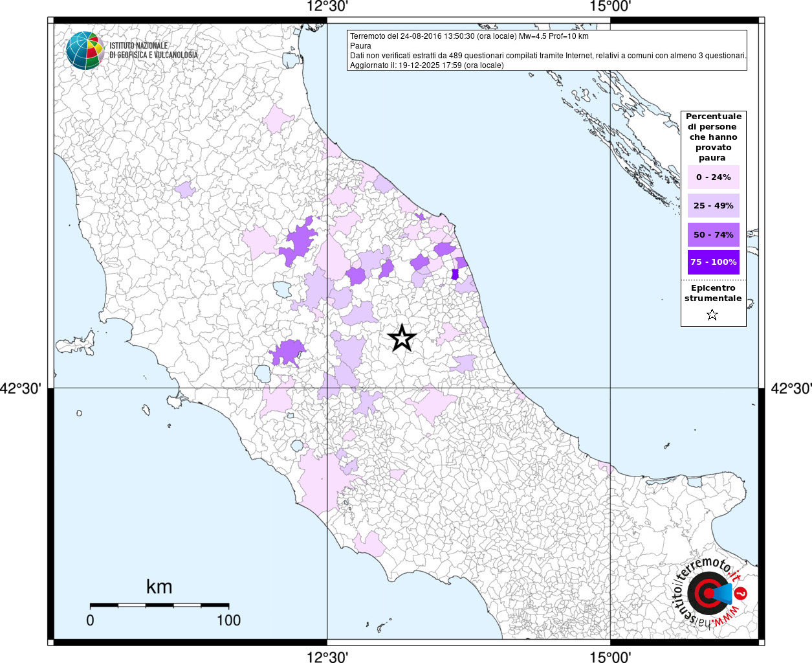This screenshot has height=663, width=812.
Task: Select the 50 - 74% legend swatch
Action: 714,234
